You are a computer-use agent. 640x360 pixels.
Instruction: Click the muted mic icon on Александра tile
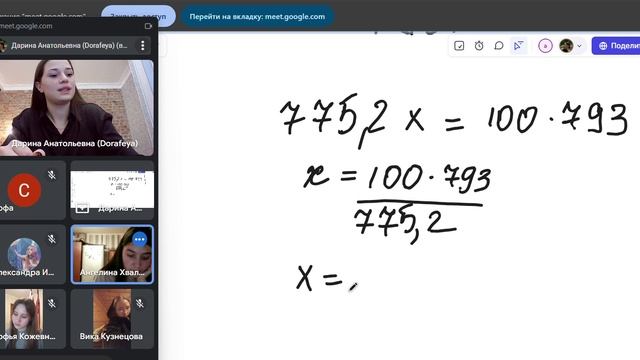point(52,239)
